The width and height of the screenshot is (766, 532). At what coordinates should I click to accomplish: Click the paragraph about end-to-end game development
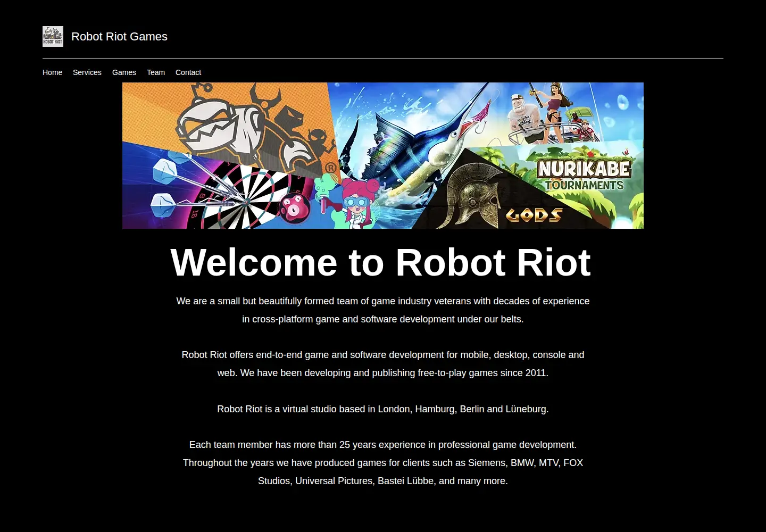[x=383, y=364]
